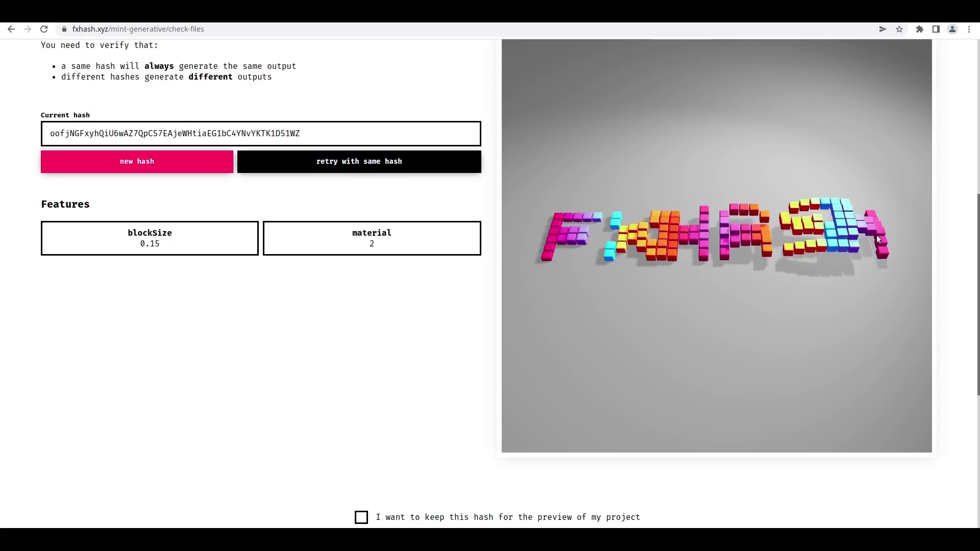
Task: Go back to the previous page
Action: [11, 29]
